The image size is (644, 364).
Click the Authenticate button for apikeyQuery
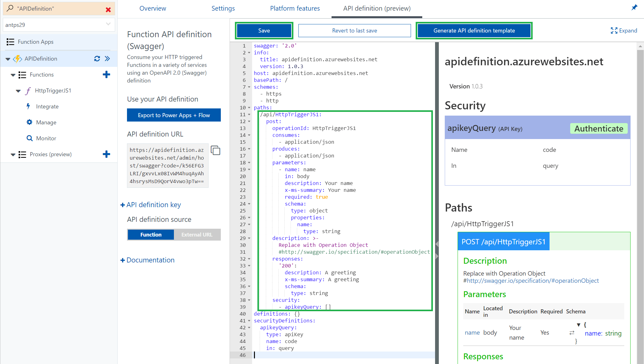(x=598, y=128)
